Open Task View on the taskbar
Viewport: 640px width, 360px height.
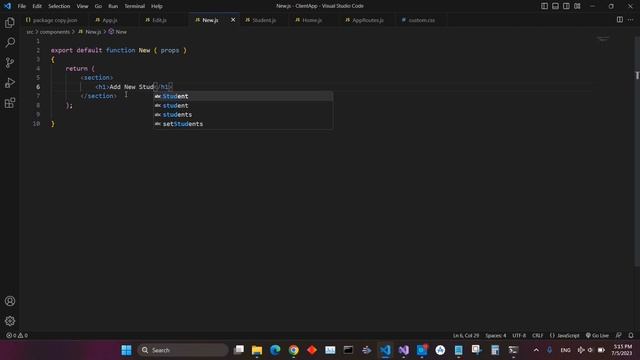239,350
